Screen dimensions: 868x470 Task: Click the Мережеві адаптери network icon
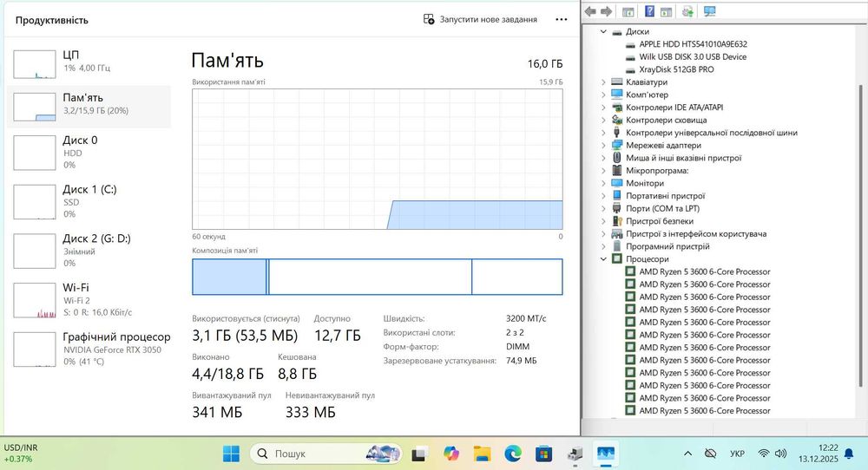(617, 146)
